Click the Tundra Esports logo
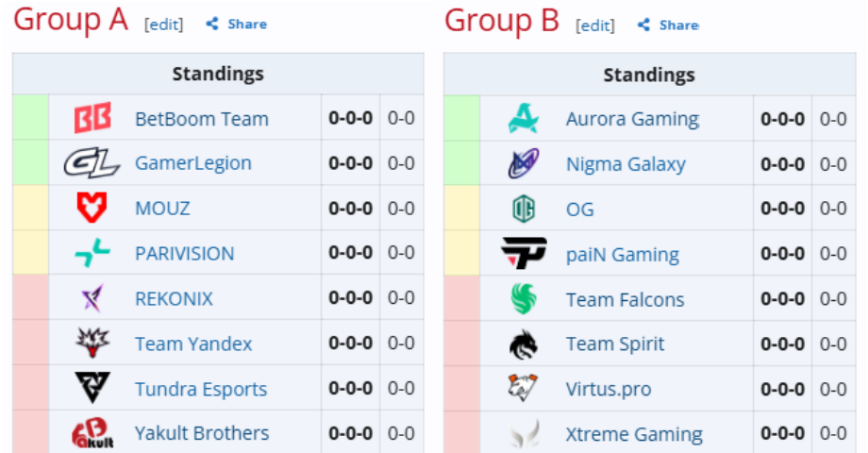This screenshot has width=868, height=453. click(92, 388)
